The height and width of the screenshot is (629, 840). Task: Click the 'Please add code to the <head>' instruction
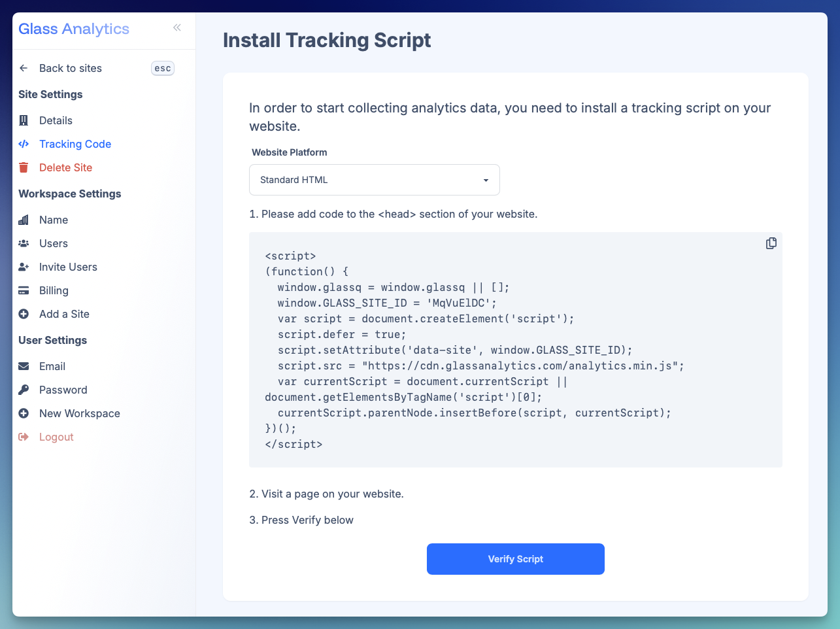click(394, 214)
